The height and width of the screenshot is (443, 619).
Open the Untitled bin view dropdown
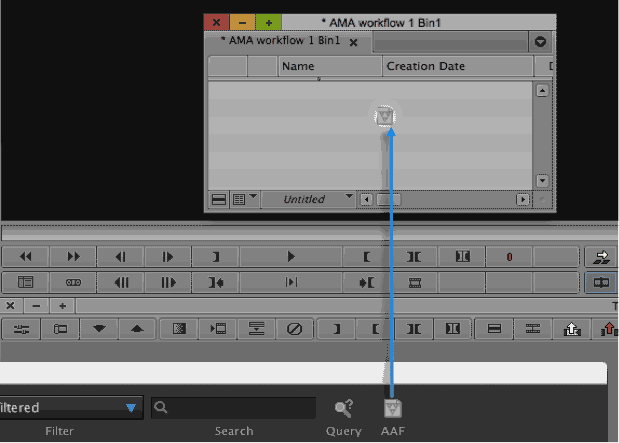[x=308, y=199]
